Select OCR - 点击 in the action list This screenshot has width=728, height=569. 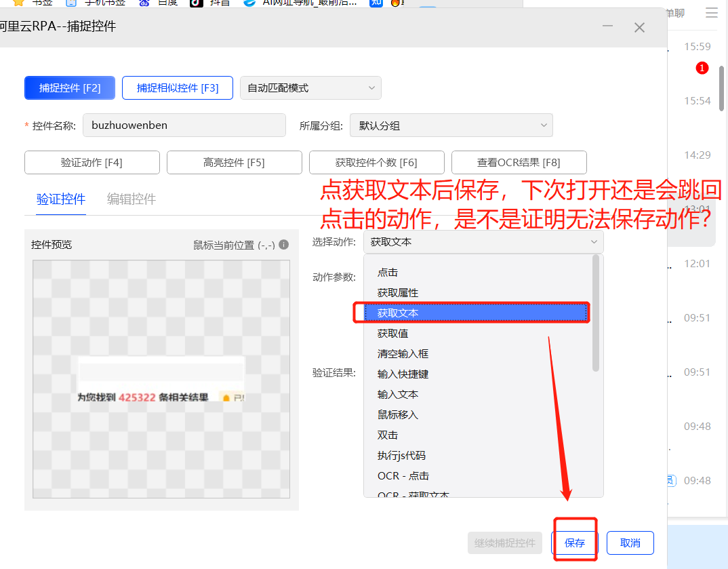(477, 475)
